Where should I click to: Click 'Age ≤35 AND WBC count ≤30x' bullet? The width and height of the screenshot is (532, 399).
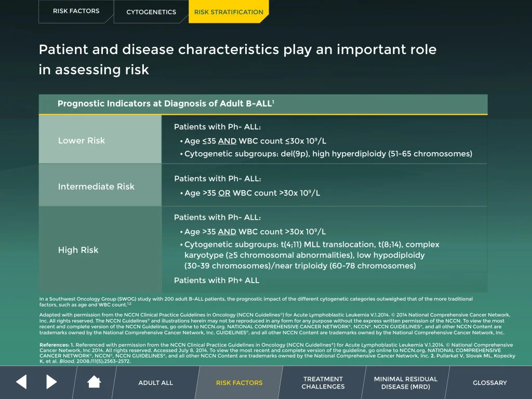[x=254, y=141]
